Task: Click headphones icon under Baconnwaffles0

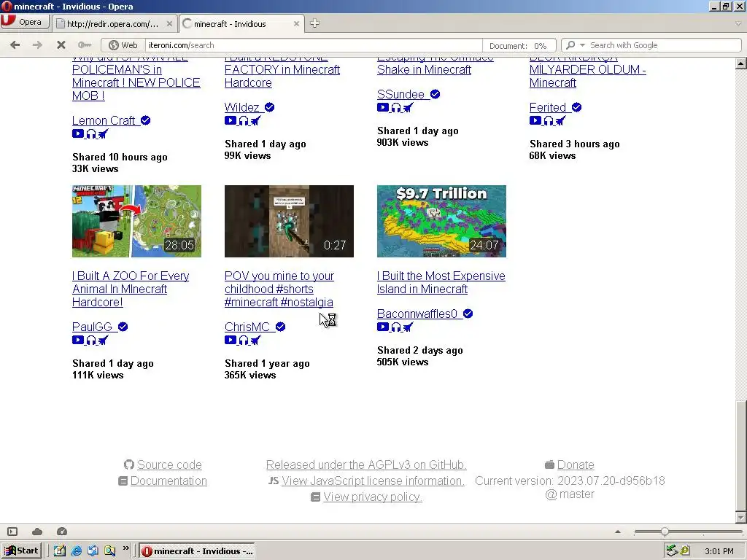Action: pos(396,327)
